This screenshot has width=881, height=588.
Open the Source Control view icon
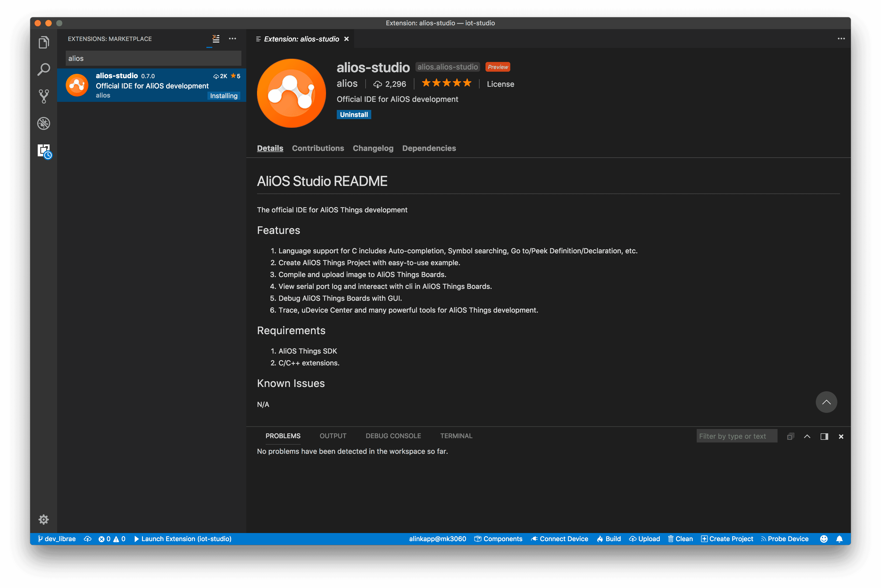point(43,96)
